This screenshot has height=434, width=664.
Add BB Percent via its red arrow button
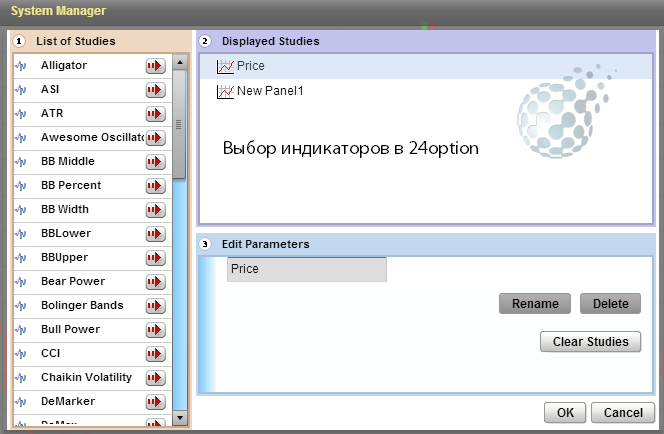point(155,185)
